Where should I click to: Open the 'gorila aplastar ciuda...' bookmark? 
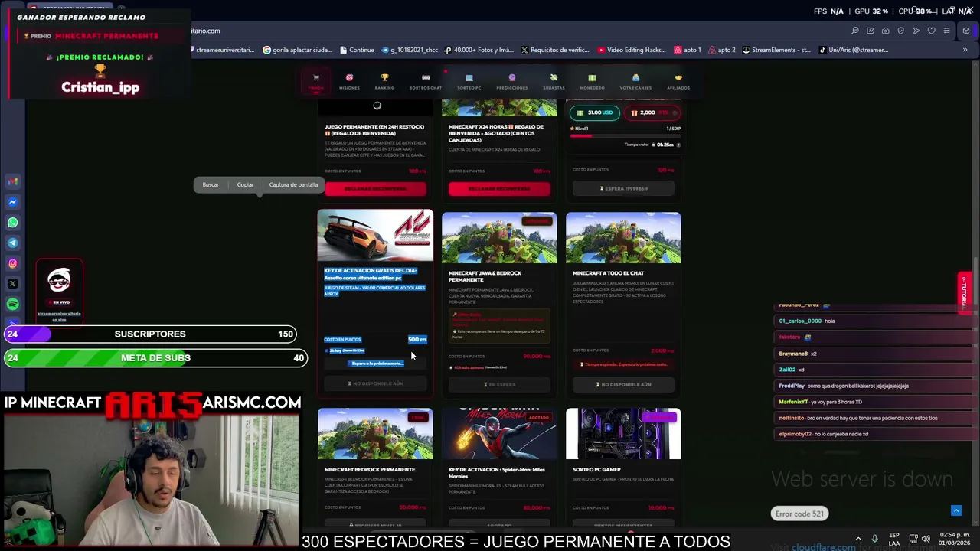coord(297,50)
